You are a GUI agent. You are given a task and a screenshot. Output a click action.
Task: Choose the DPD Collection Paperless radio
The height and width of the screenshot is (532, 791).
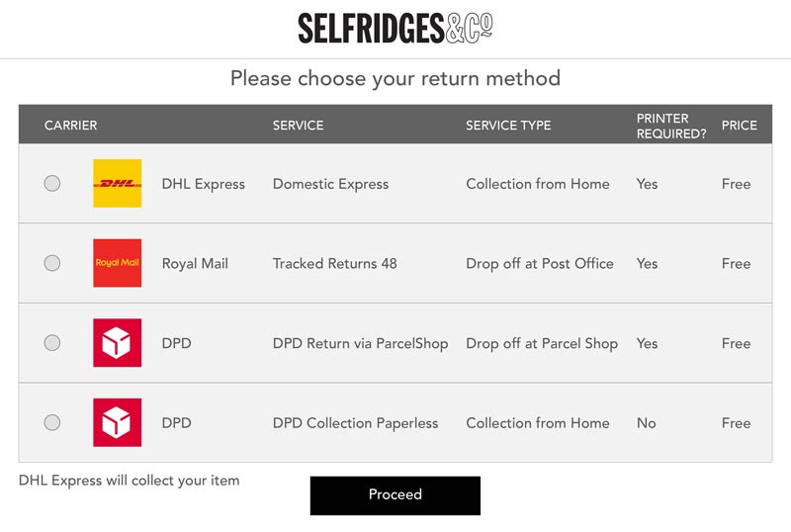[x=52, y=423]
